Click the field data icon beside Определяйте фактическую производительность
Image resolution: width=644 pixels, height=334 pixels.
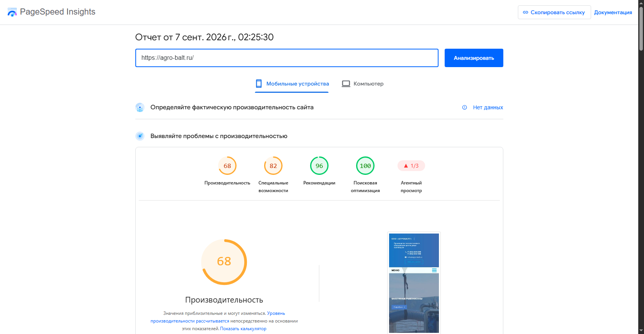(x=140, y=107)
